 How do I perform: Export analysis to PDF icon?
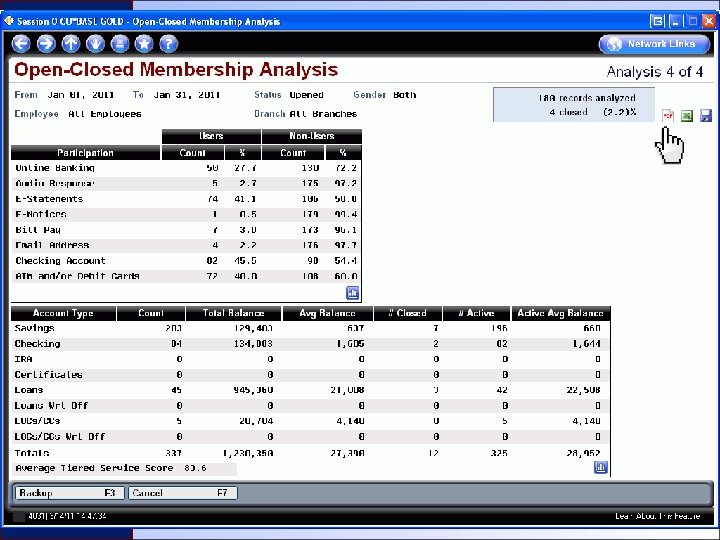[668, 116]
